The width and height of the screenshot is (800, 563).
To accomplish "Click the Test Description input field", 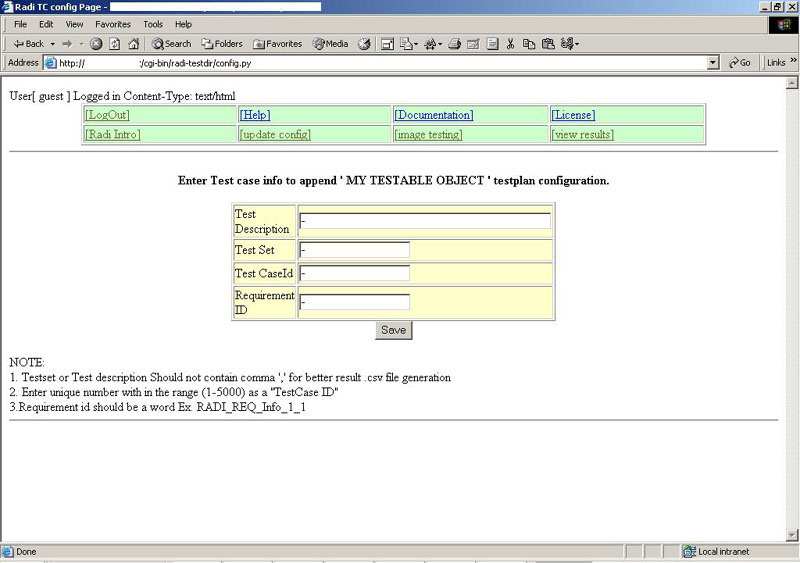I will 425,221.
